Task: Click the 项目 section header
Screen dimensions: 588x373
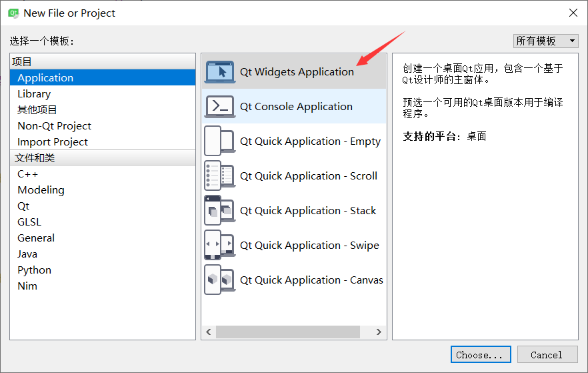Action: pos(103,61)
